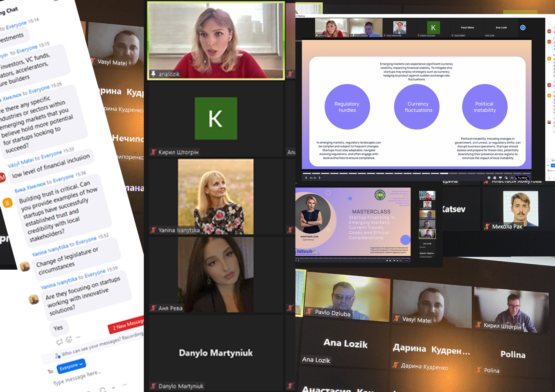555x392 pixels.
Task: Click muted mic icon beside Yanina Ivanytska
Action: [153, 230]
